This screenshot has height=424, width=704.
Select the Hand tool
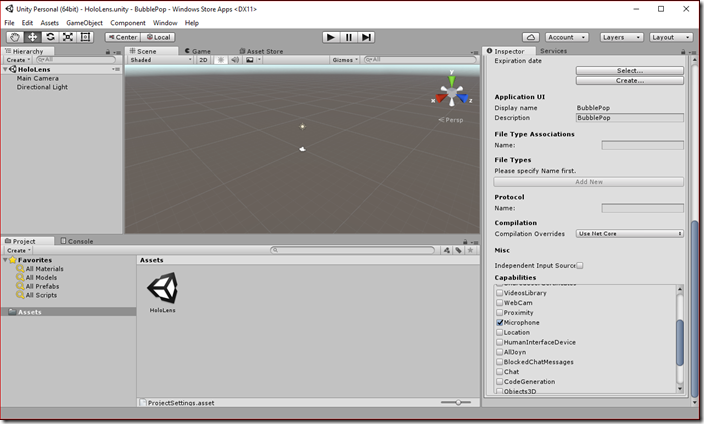[x=15, y=37]
